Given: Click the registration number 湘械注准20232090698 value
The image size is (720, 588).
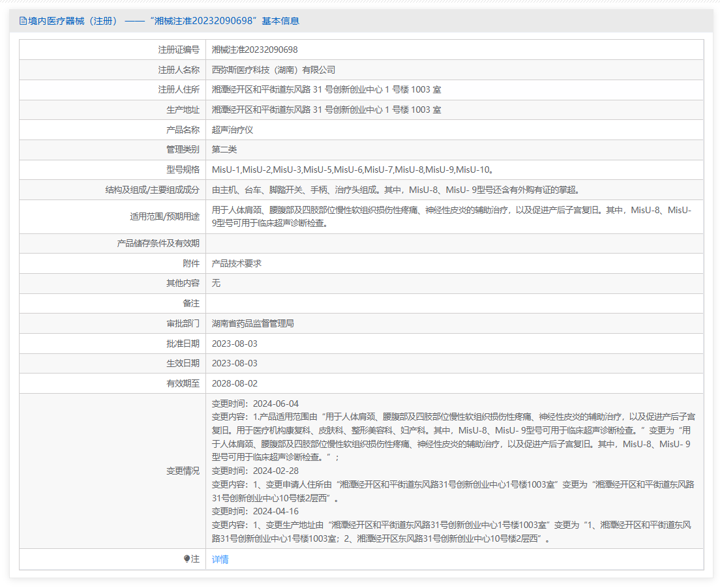Looking at the screenshot, I should coord(254,50).
